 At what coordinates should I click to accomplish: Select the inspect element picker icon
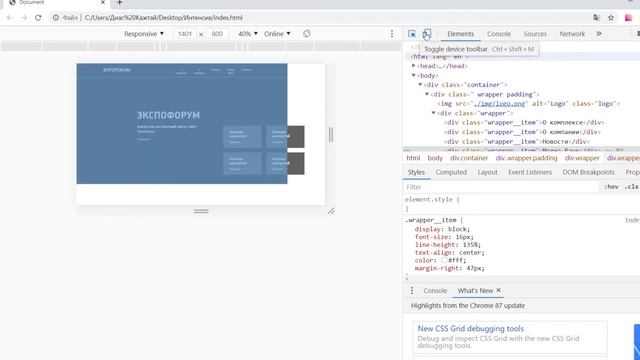tap(412, 34)
